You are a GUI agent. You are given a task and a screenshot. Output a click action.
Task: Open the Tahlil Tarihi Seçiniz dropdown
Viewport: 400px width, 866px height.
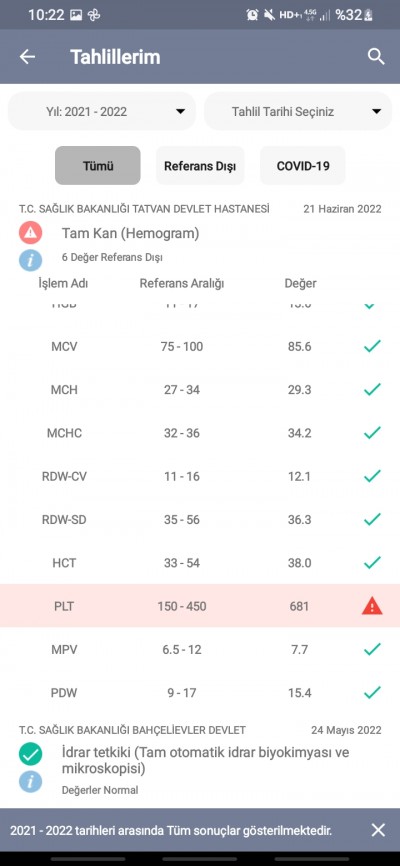(x=298, y=112)
